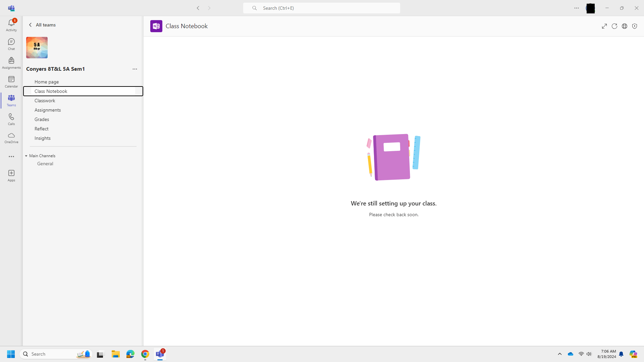
Task: Expand the Class Notebook tab view
Action: [604, 26]
